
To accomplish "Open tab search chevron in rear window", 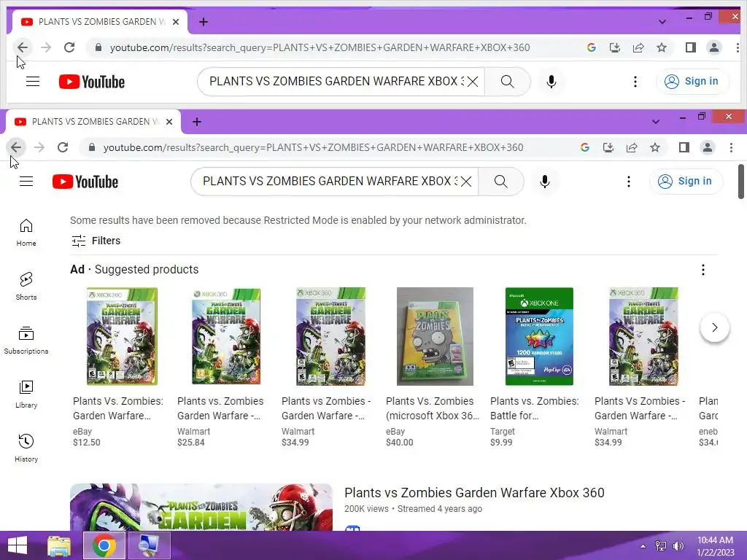I will (x=662, y=22).
